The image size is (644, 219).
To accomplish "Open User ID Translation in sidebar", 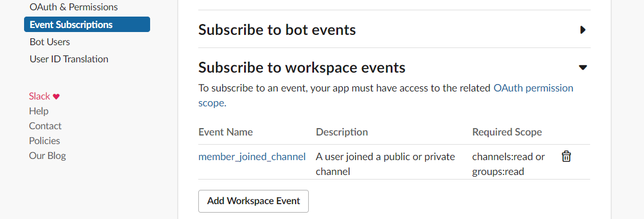I will tap(69, 59).
